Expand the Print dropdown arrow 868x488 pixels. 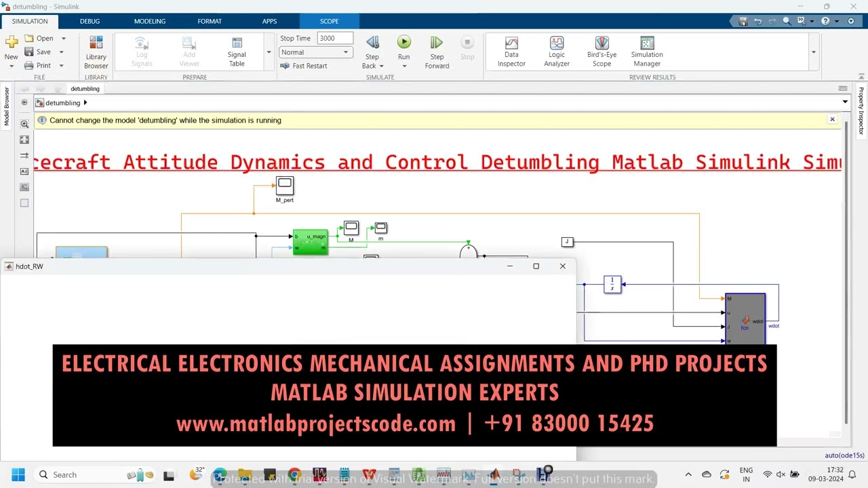point(61,66)
